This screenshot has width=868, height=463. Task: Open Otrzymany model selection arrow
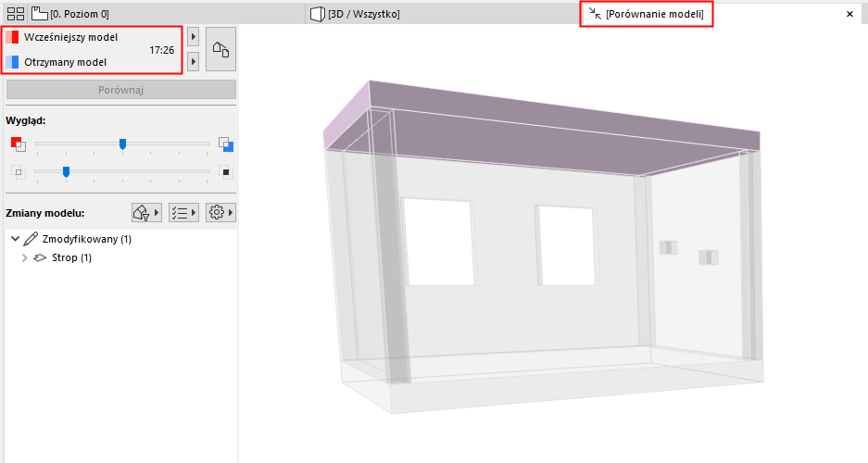194,61
